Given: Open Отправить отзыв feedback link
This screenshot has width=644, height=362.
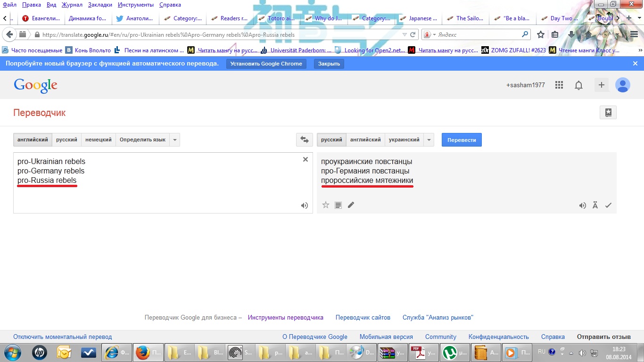Looking at the screenshot, I should point(604,337).
